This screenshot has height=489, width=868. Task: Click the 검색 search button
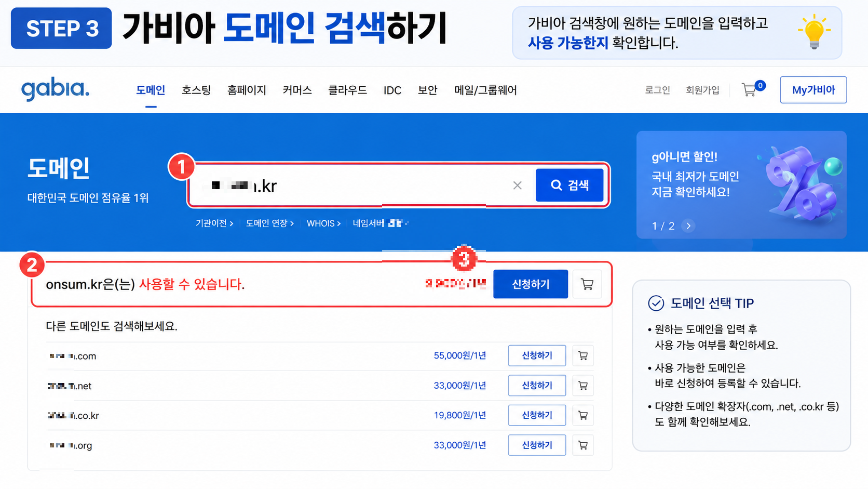569,185
